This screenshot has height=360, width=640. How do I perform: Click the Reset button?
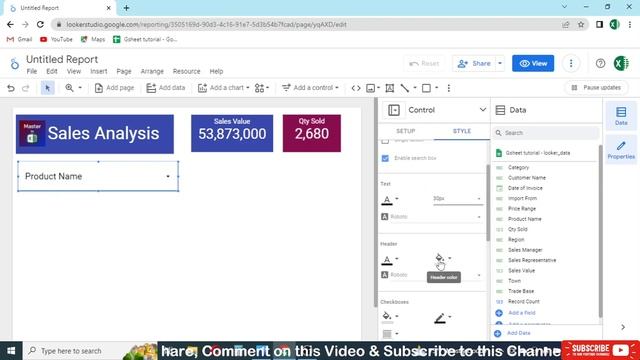424,63
